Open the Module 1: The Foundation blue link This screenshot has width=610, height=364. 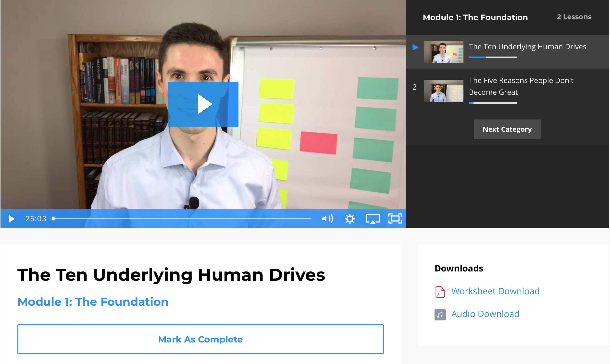pyautogui.click(x=93, y=302)
